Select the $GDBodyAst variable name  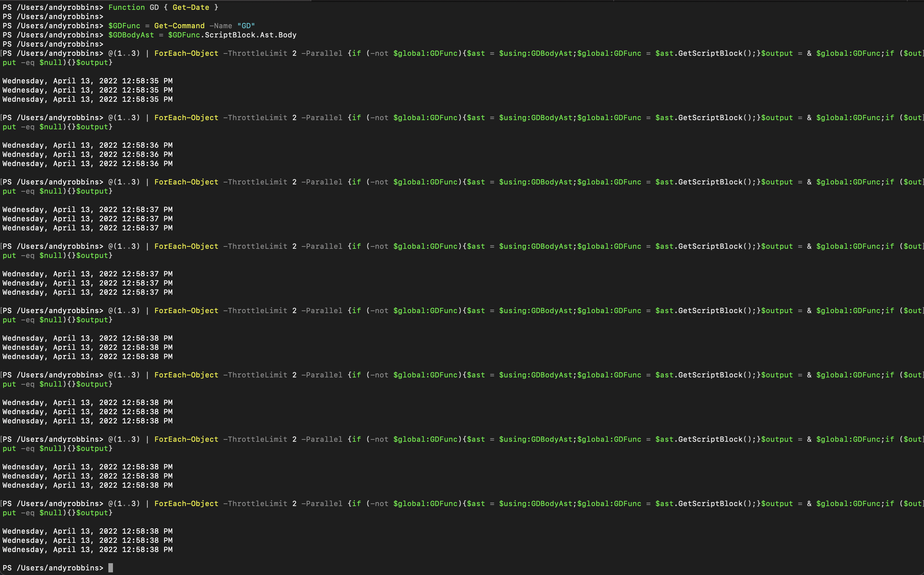tap(131, 34)
